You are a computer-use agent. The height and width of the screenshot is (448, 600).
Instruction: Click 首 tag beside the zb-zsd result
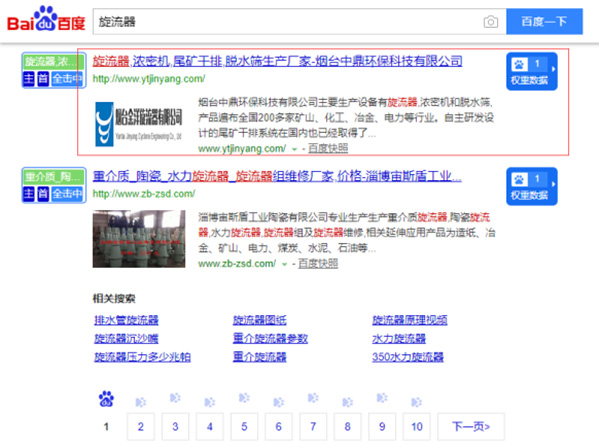click(43, 194)
